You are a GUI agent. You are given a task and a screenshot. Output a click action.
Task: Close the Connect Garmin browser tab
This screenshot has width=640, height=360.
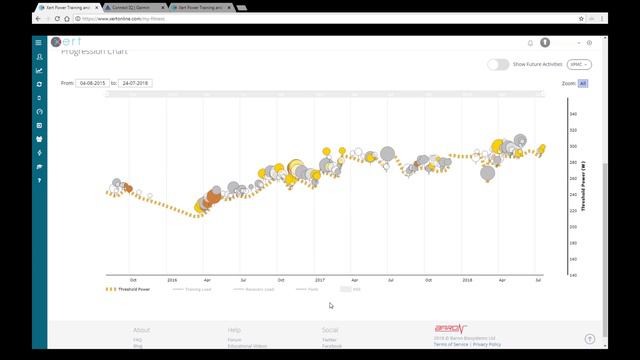[x=163, y=8]
